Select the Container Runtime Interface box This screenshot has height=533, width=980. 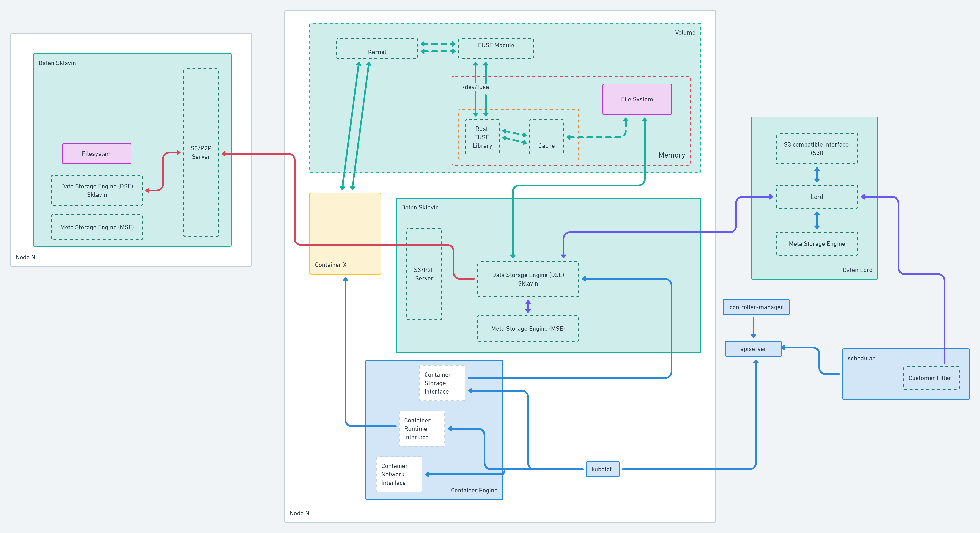[422, 428]
